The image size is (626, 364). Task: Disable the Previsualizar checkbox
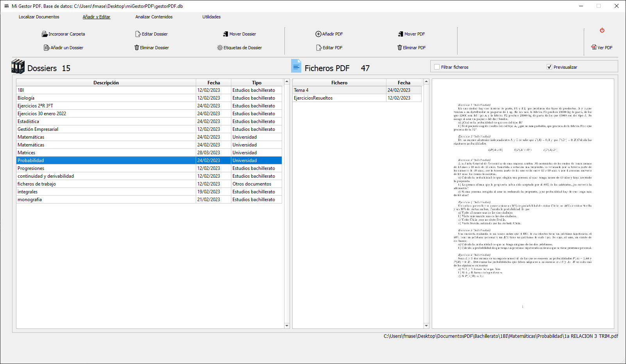[549, 66]
